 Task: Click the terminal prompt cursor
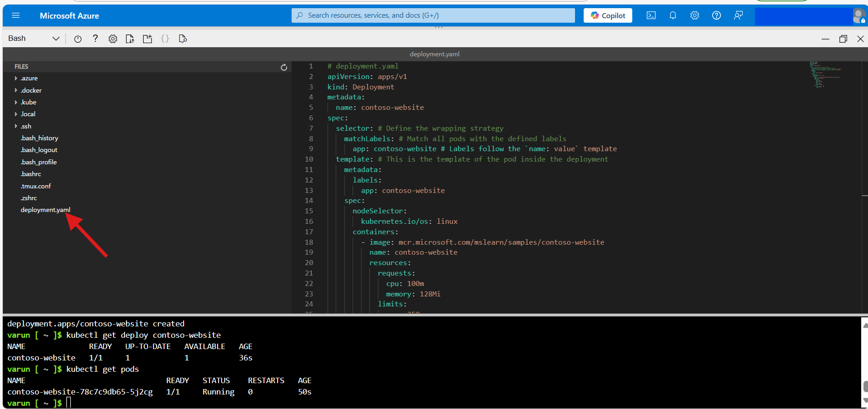click(69, 403)
